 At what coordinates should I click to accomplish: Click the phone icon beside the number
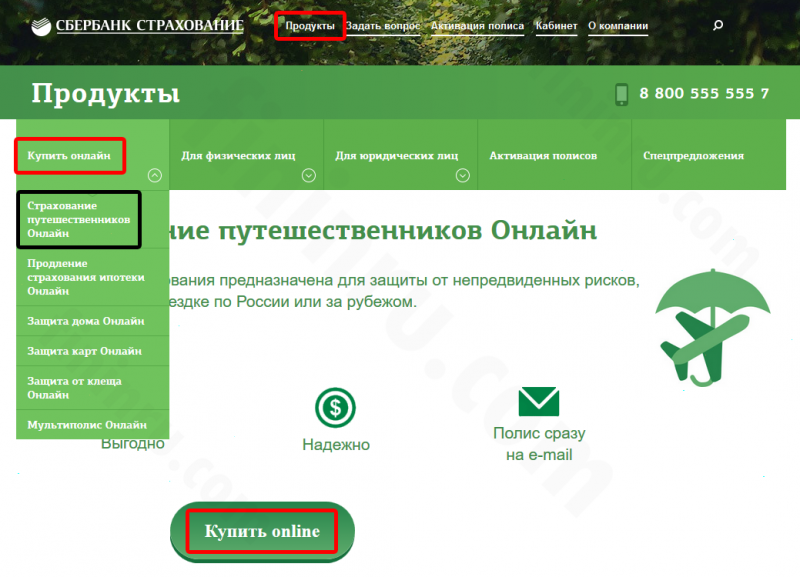tap(621, 94)
